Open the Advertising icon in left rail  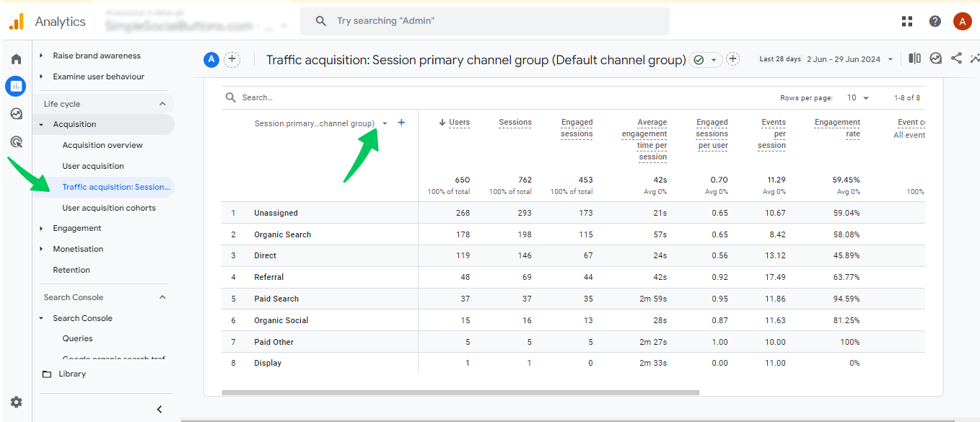coord(16,141)
